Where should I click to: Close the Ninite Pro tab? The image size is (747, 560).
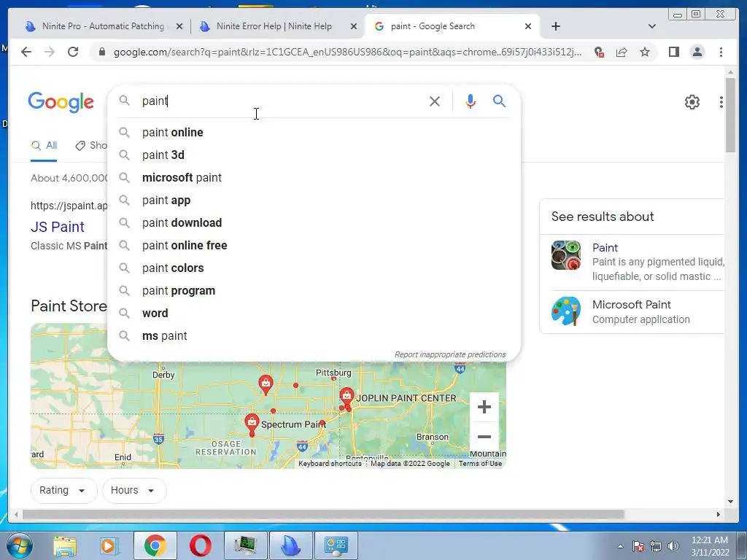[x=179, y=26]
